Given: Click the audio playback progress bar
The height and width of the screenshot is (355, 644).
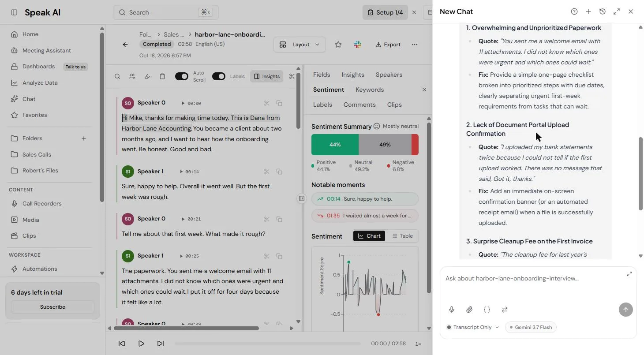Looking at the screenshot, I should pyautogui.click(x=268, y=344).
